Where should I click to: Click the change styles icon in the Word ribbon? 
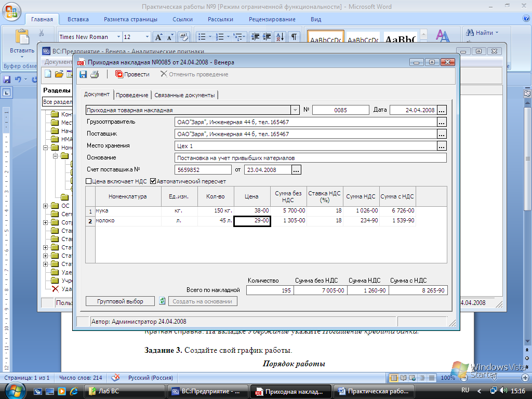click(443, 36)
